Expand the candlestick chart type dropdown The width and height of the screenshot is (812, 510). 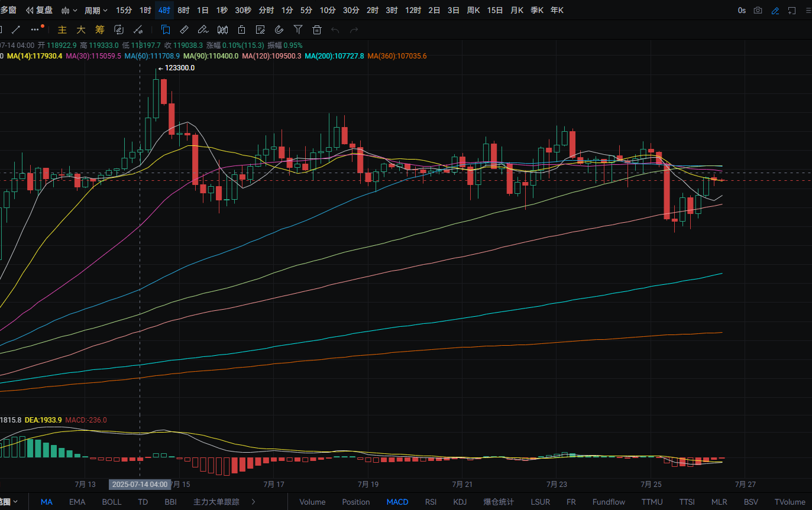point(69,11)
